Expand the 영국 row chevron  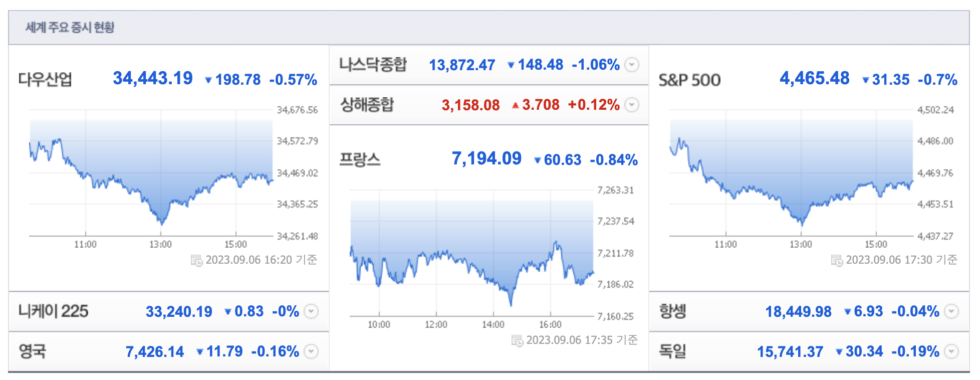click(x=312, y=351)
